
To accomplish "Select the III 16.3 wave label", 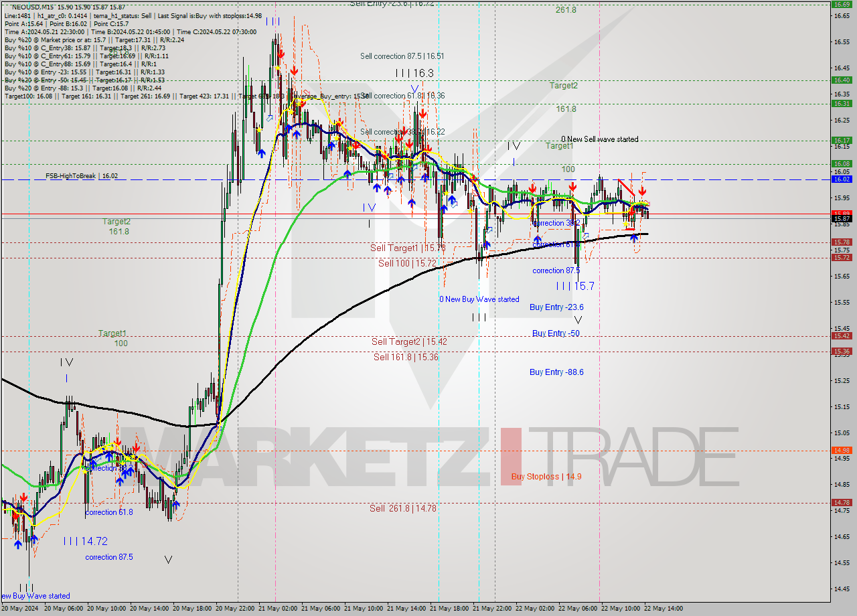I will tap(414, 73).
